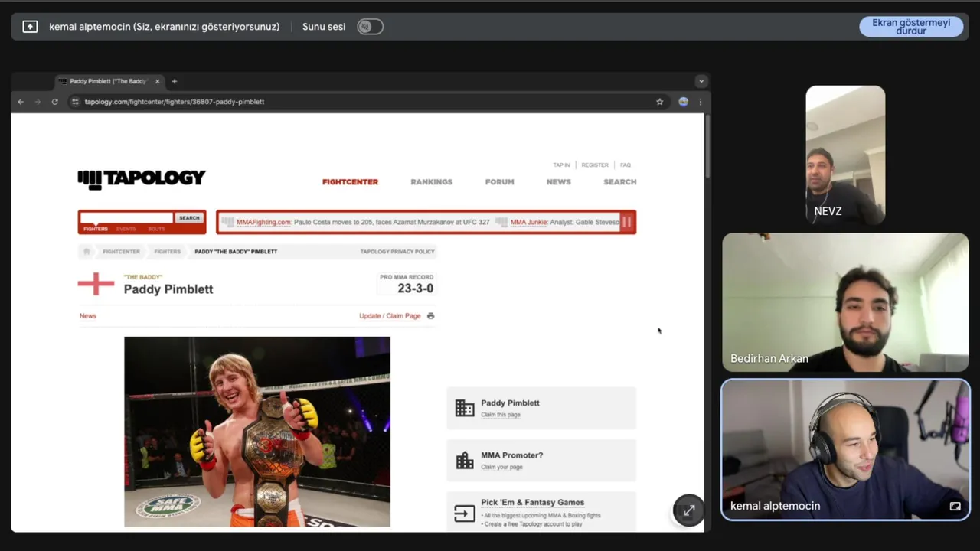This screenshot has height=551, width=980.
Task: Pause the news ticker
Action: pyautogui.click(x=626, y=222)
